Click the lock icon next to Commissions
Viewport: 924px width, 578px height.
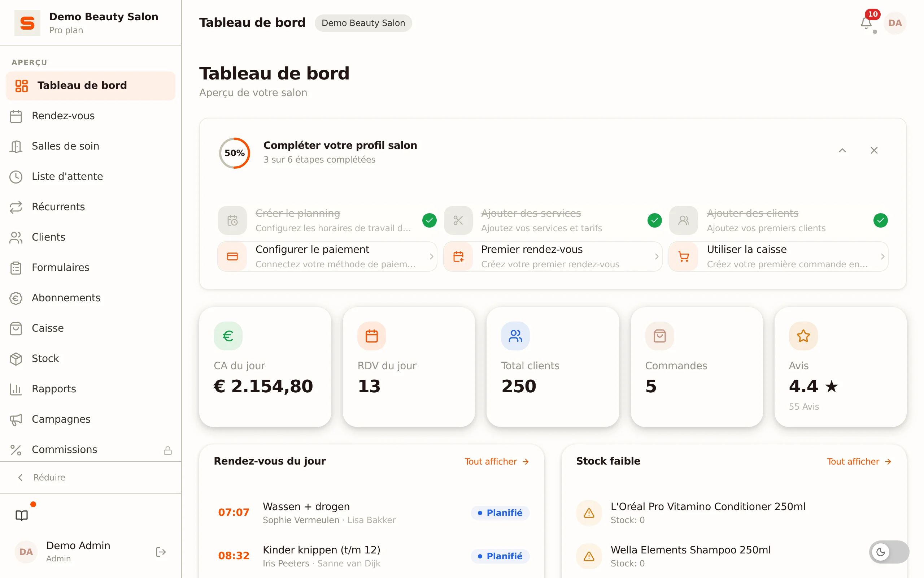click(167, 450)
